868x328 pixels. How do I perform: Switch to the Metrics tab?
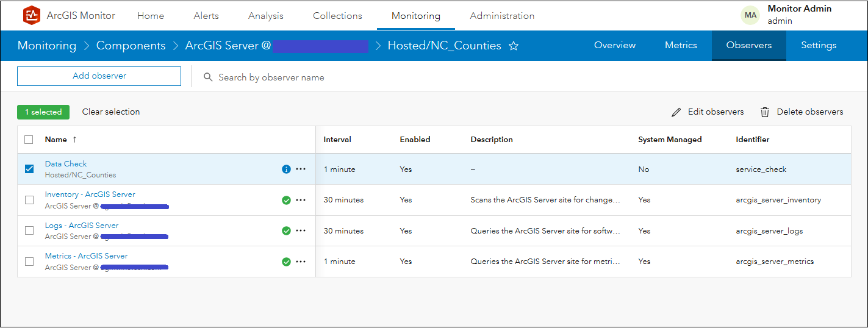pyautogui.click(x=681, y=45)
